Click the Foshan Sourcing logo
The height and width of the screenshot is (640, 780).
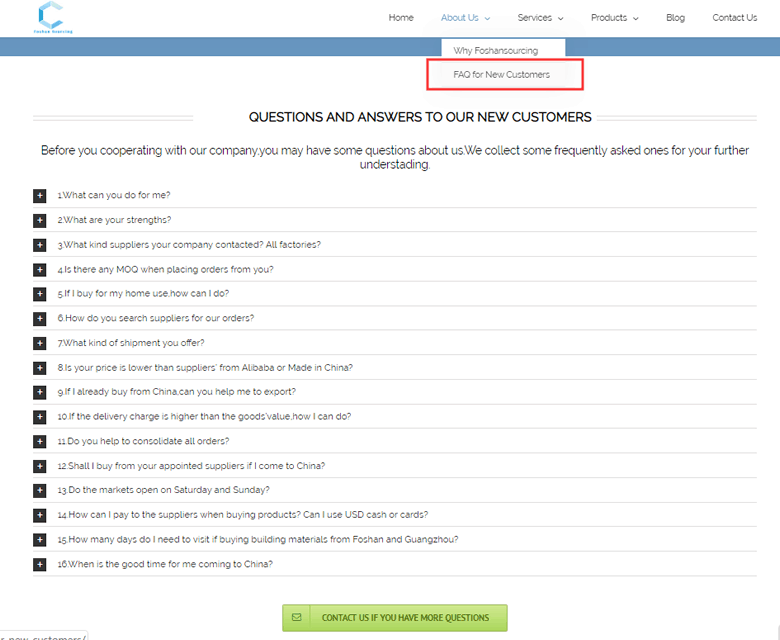pyautogui.click(x=53, y=18)
